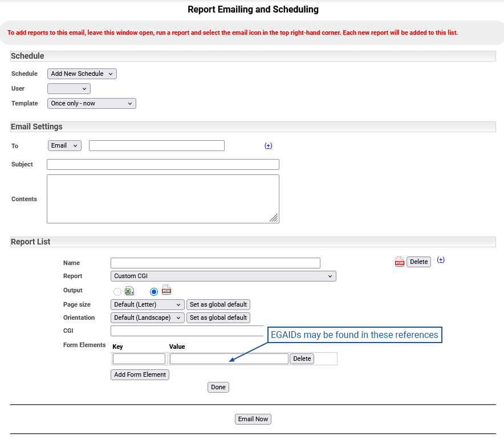The width and height of the screenshot is (504, 440).
Task: Open the Template 'Once only - now' dropdown
Action: click(92, 103)
